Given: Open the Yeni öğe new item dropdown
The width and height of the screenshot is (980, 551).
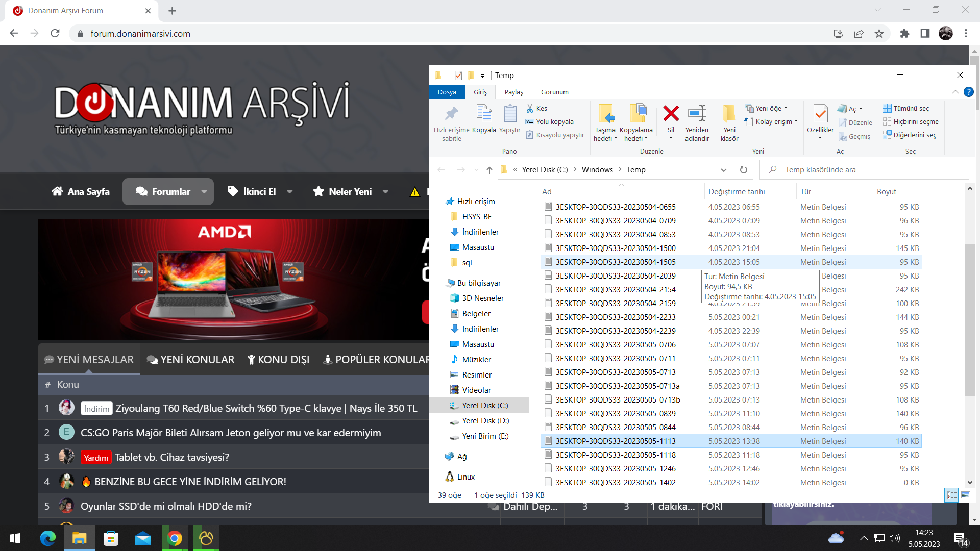Looking at the screenshot, I should [766, 108].
